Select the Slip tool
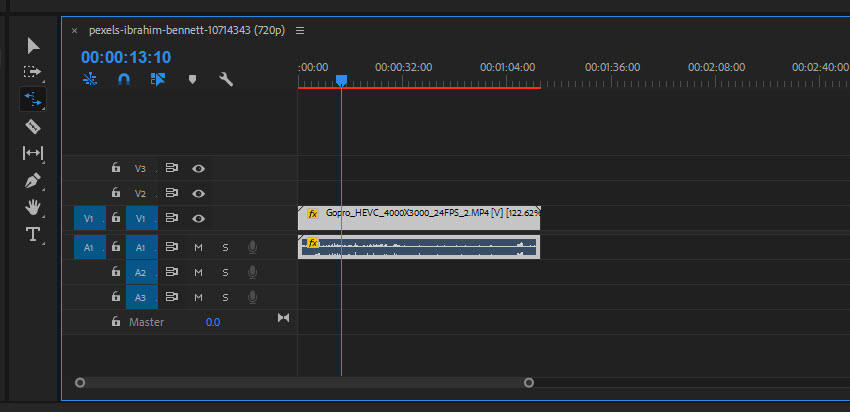Screen dimensions: 850x412 33,153
